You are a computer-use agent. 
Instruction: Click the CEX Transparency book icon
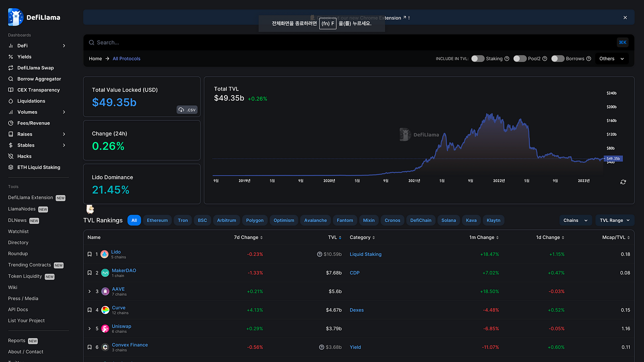(11, 90)
